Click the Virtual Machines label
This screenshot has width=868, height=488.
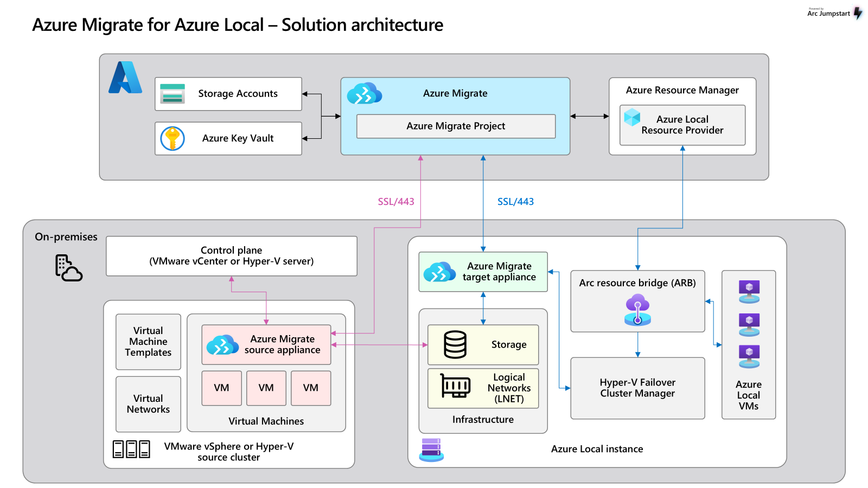[266, 421]
